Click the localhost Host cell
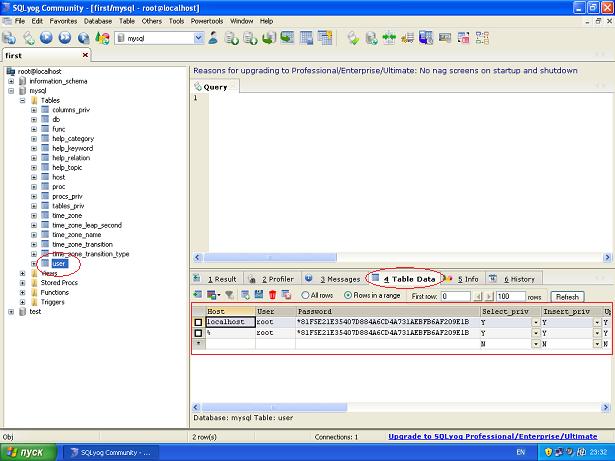Image resolution: width=615 pixels, height=461 pixels. [x=231, y=322]
